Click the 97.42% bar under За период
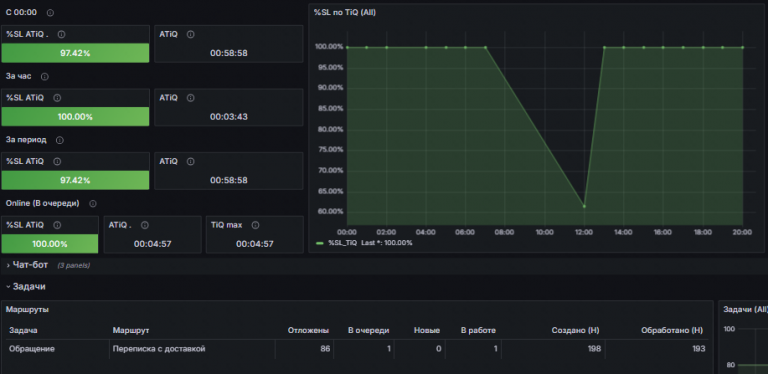The image size is (768, 374). [x=75, y=180]
